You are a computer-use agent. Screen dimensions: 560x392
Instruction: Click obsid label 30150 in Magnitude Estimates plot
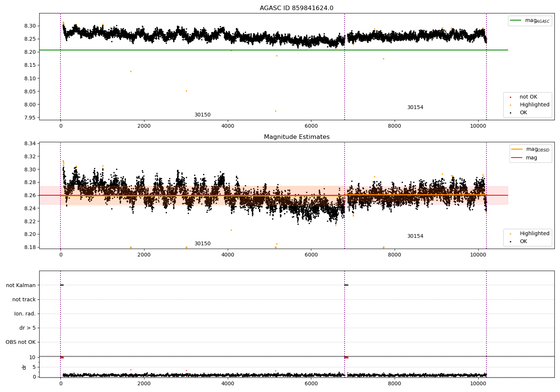[202, 244]
